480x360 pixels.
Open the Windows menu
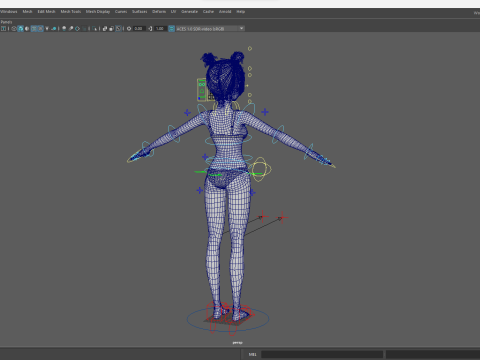tap(8, 12)
